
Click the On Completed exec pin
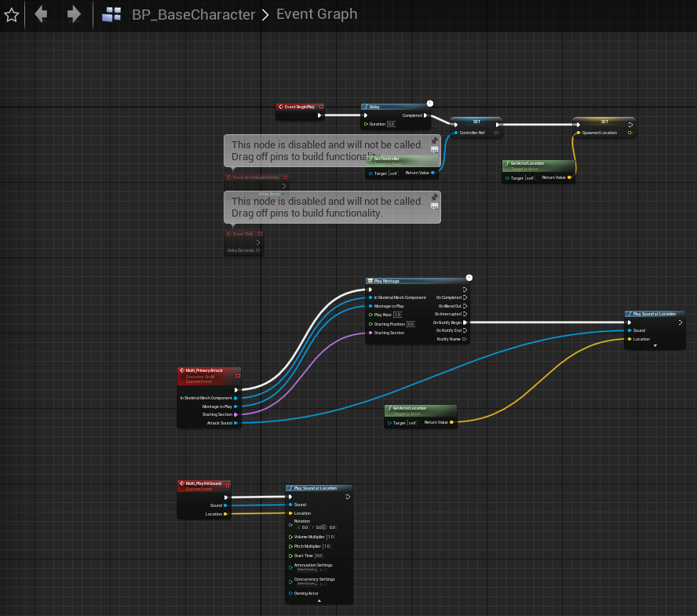click(465, 297)
